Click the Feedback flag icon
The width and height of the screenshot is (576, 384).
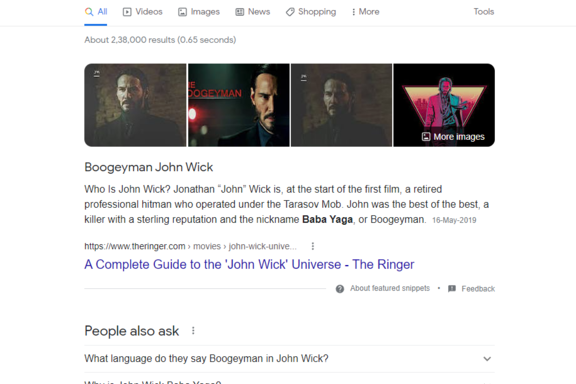(x=452, y=289)
